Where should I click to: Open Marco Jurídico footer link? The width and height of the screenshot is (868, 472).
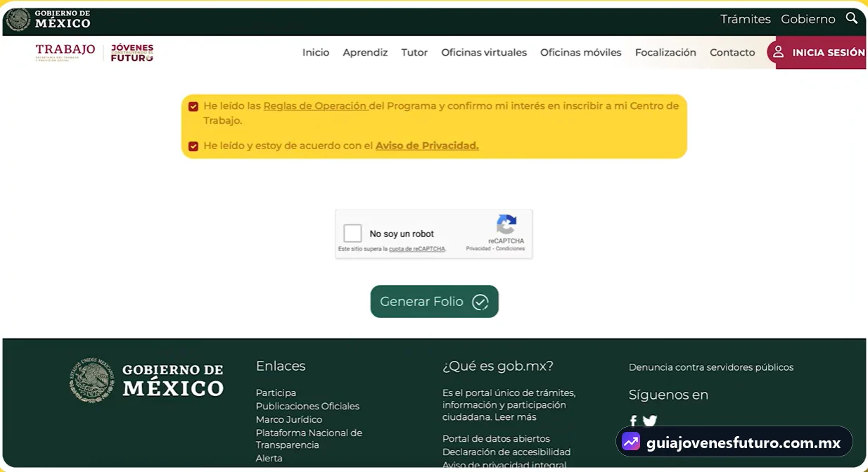point(289,420)
